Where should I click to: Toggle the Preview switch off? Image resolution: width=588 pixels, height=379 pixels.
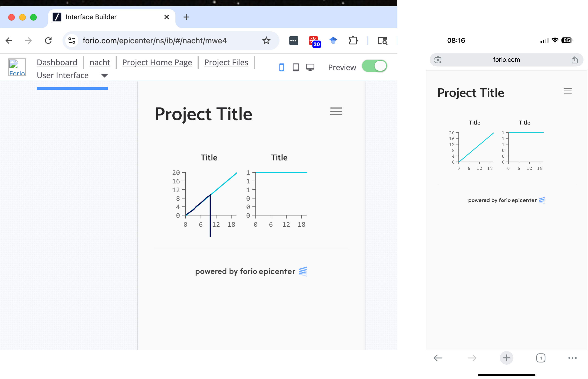point(374,66)
